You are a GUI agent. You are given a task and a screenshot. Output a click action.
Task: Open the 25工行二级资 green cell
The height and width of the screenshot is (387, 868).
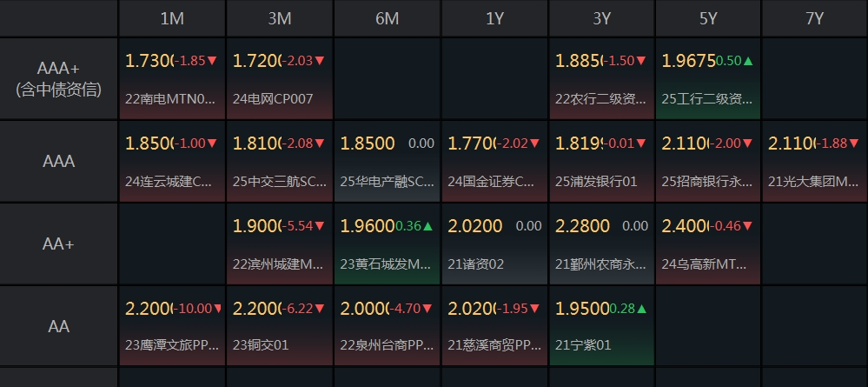(708, 78)
